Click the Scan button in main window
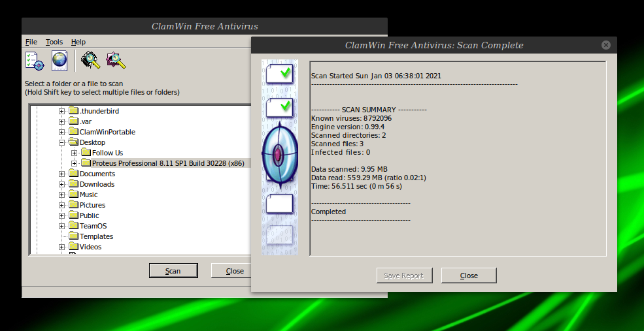The height and width of the screenshot is (331, 644). [173, 271]
